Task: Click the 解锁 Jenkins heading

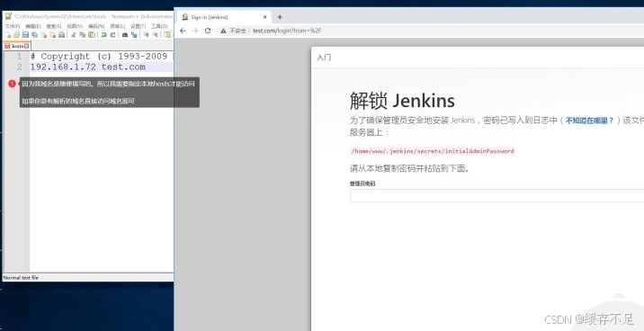Action: (402, 101)
